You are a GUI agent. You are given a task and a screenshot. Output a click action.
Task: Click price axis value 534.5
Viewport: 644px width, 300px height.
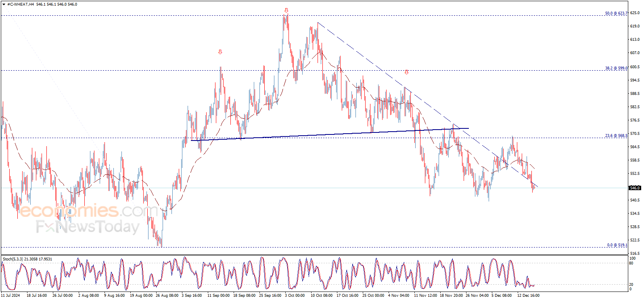coord(635,214)
